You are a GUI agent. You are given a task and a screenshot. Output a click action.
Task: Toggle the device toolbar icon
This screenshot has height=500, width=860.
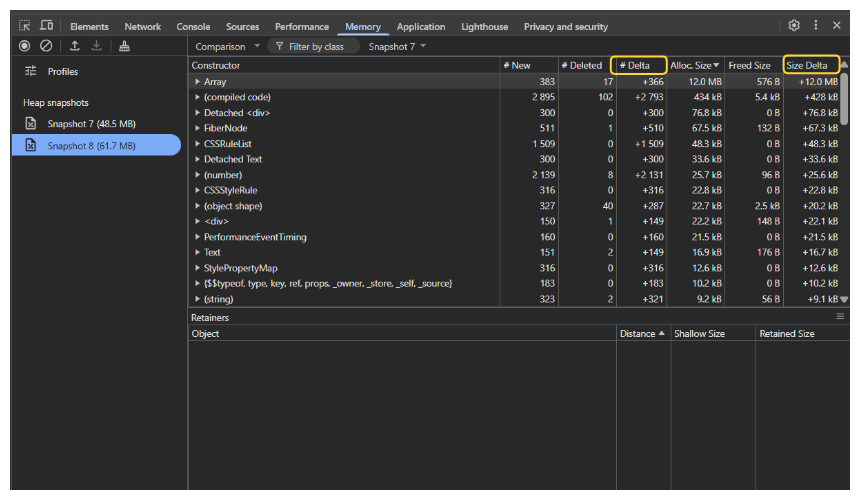tap(47, 26)
